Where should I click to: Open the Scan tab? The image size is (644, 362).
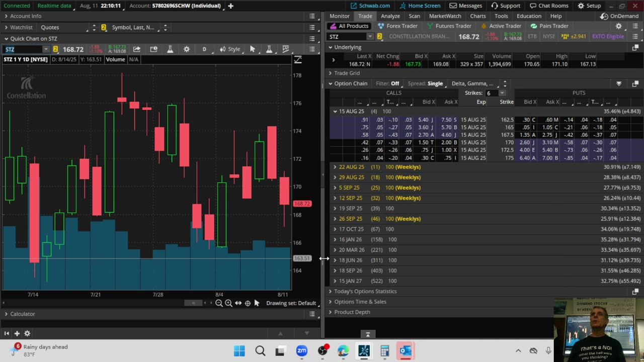click(415, 16)
